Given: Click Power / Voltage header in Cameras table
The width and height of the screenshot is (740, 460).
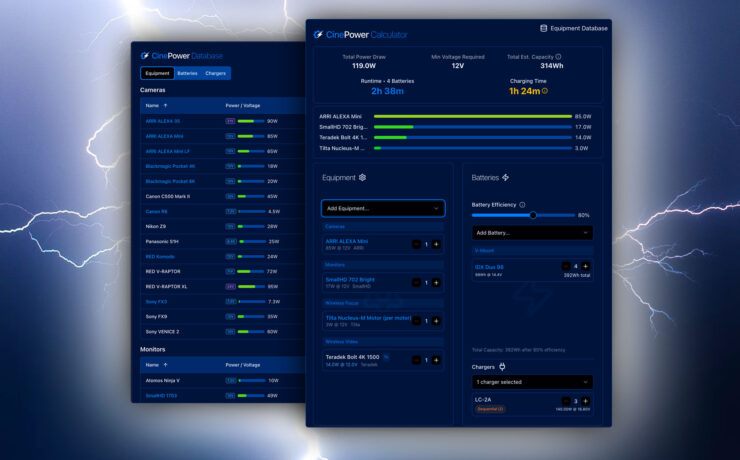Looking at the screenshot, I should pyautogui.click(x=243, y=106).
